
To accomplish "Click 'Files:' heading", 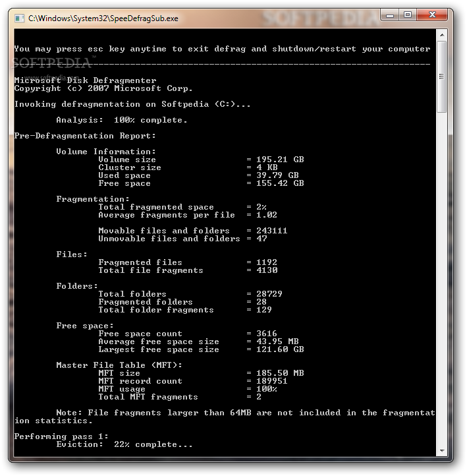I will coord(72,254).
